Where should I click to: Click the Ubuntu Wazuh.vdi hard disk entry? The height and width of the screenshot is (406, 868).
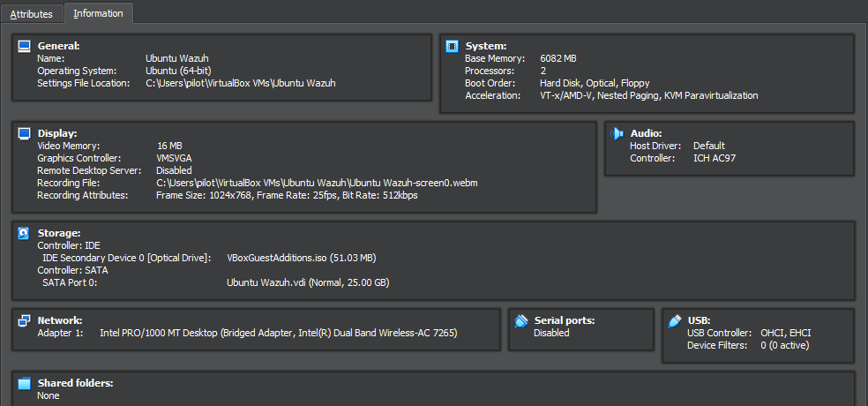pyautogui.click(x=308, y=282)
